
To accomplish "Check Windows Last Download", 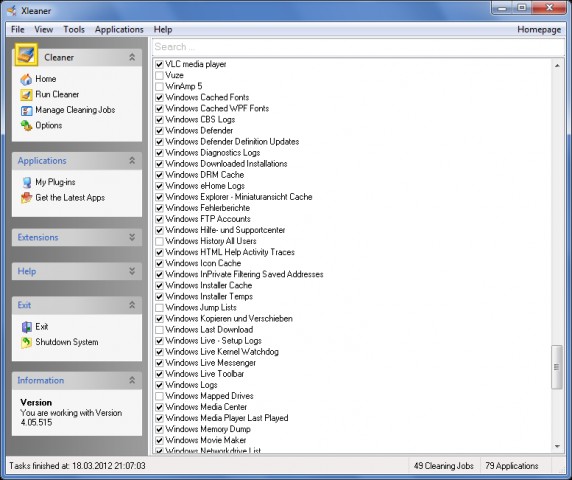I will pyautogui.click(x=159, y=330).
